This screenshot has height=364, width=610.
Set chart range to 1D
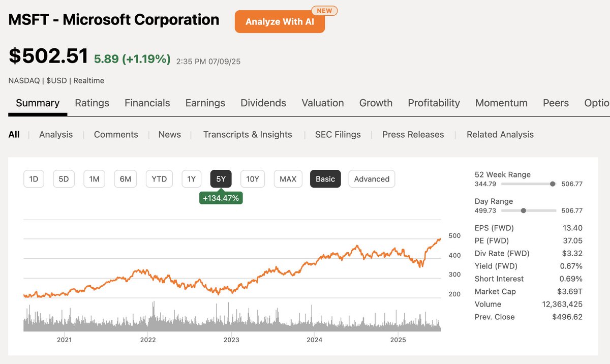34,179
